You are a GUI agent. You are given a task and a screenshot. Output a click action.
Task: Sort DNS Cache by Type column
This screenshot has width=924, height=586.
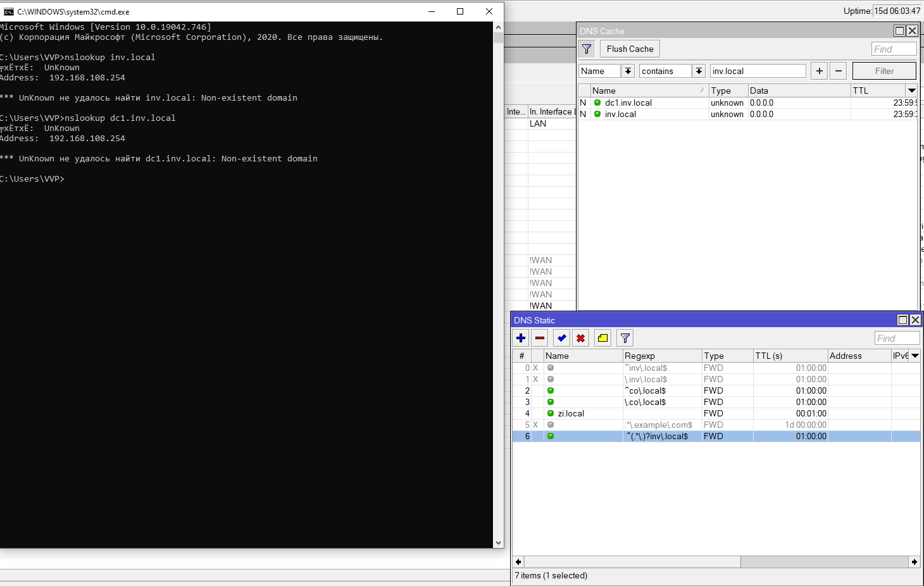[728, 90]
